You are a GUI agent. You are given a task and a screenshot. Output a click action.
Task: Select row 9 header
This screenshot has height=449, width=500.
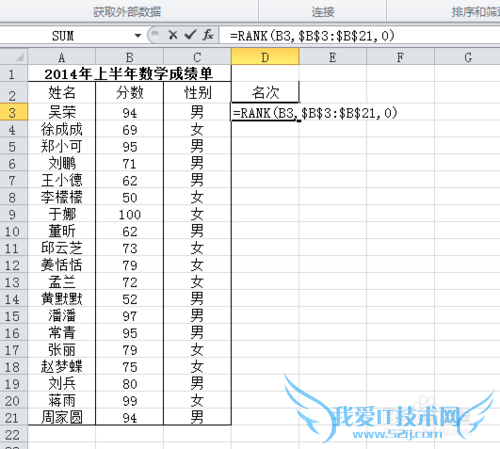(x=14, y=214)
